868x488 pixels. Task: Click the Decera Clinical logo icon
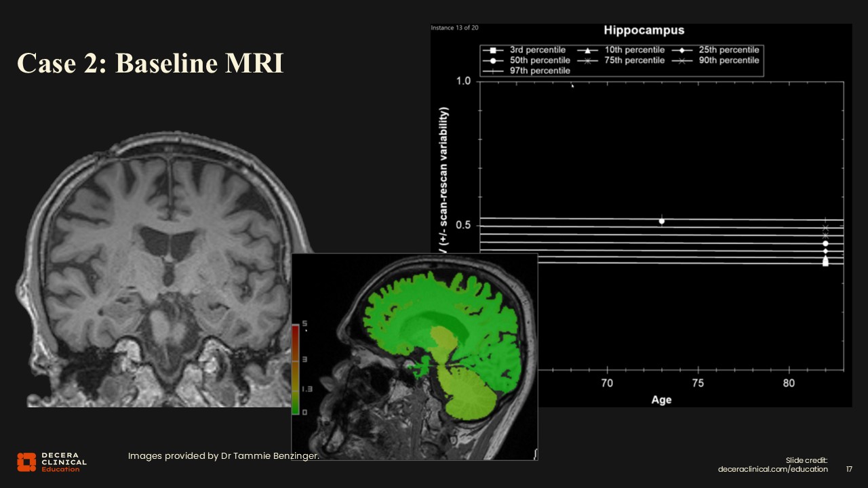(x=26, y=462)
